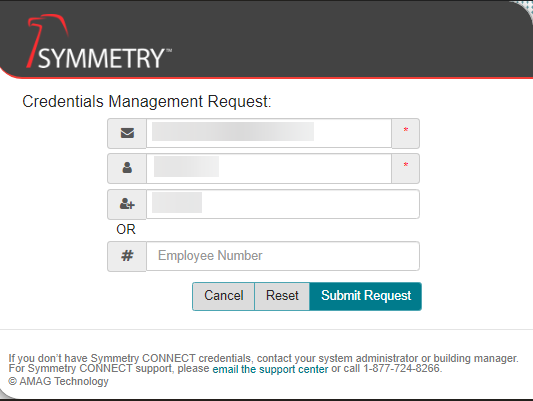The height and width of the screenshot is (401, 533).
Task: Click the support phone number 1-877-724-8266
Action: click(401, 368)
